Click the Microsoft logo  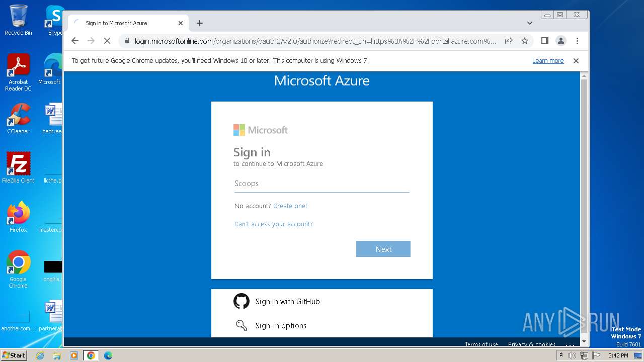pos(261,130)
